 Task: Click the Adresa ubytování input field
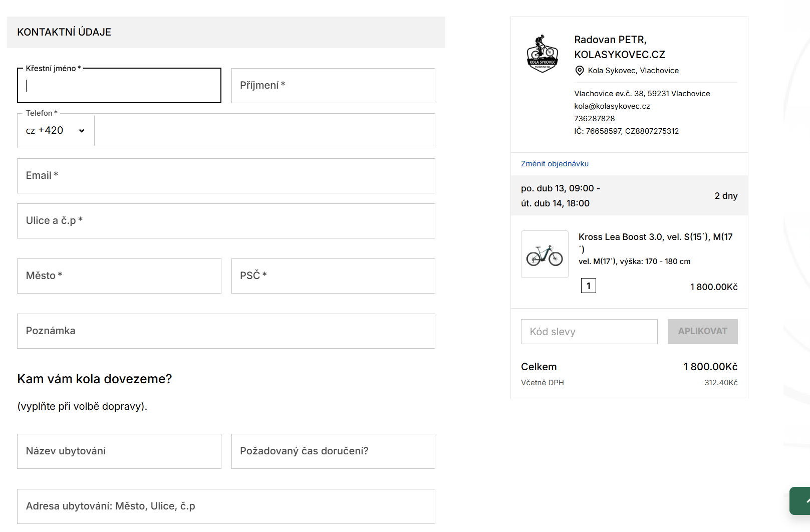[x=226, y=506]
